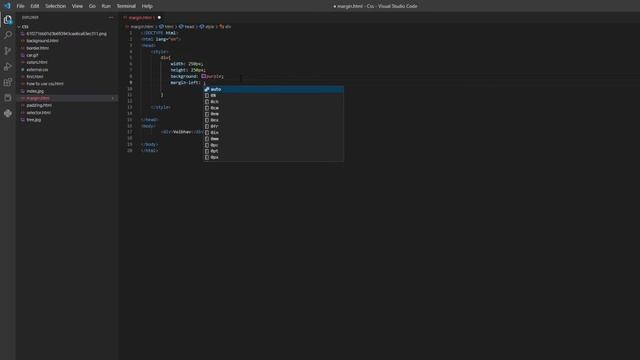The width and height of the screenshot is (640, 360).
Task: Click the 'margin-left' property text in editor
Action: pyautogui.click(x=185, y=83)
